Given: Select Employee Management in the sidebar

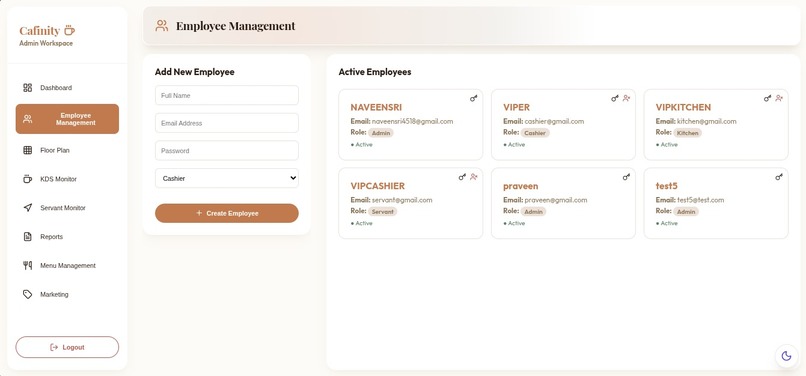Looking at the screenshot, I should (67, 119).
